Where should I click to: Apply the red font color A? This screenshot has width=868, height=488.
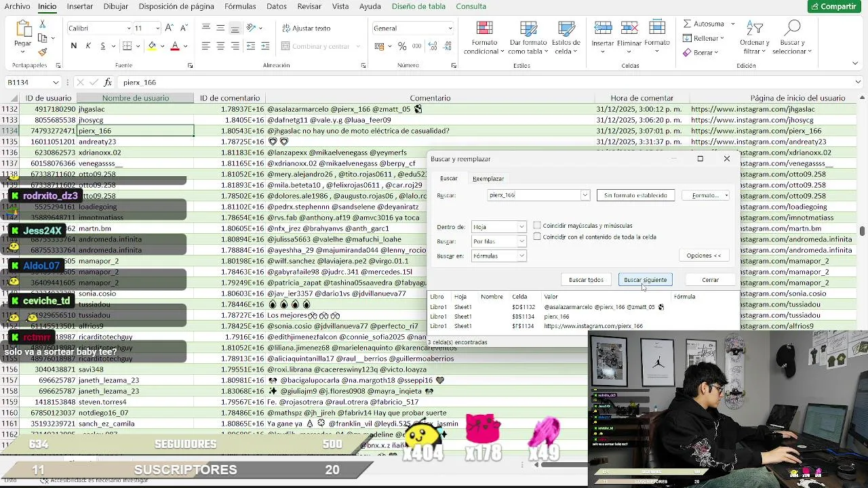(174, 46)
